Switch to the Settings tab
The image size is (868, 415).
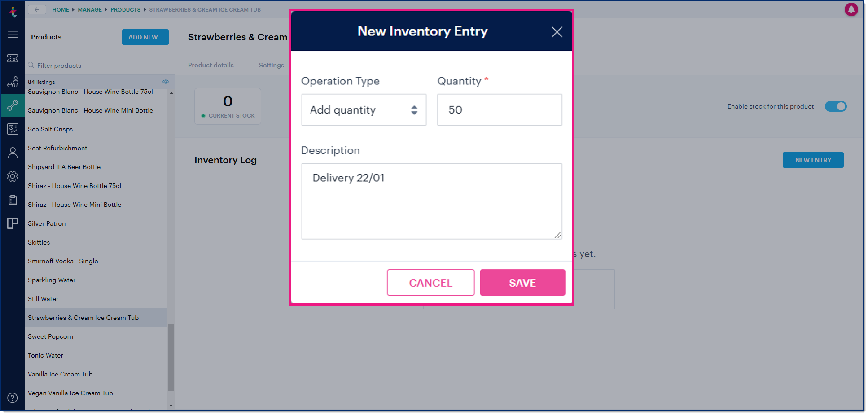coord(271,65)
